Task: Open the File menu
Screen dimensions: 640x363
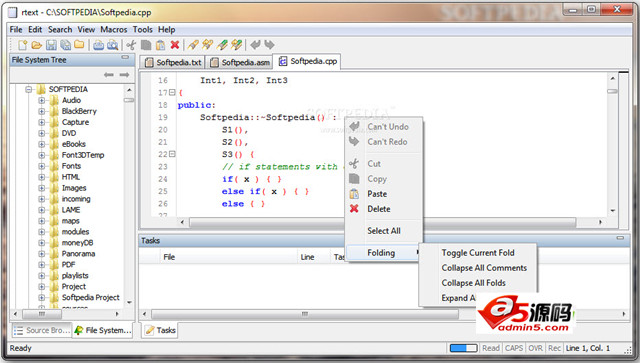Action: [x=16, y=29]
